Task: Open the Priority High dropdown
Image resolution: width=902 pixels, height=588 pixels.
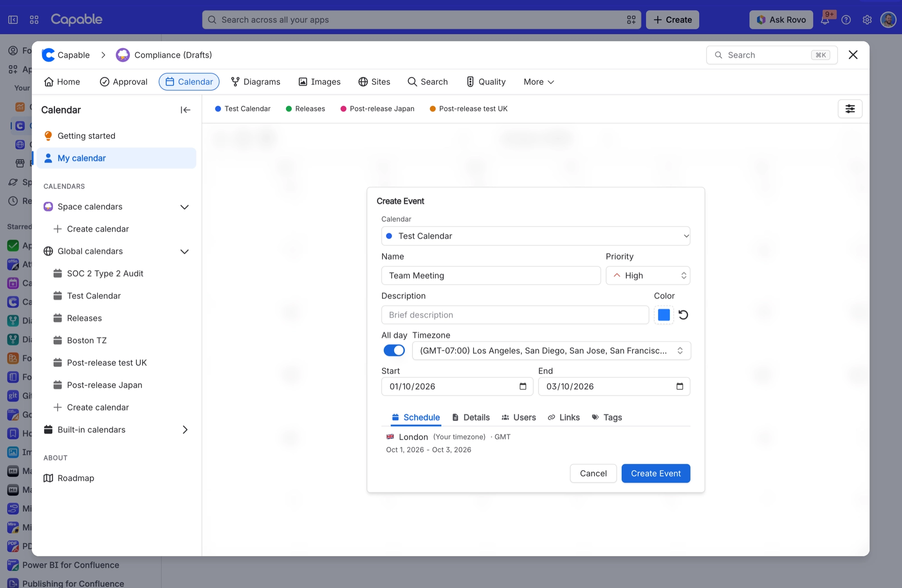Action: (648, 276)
